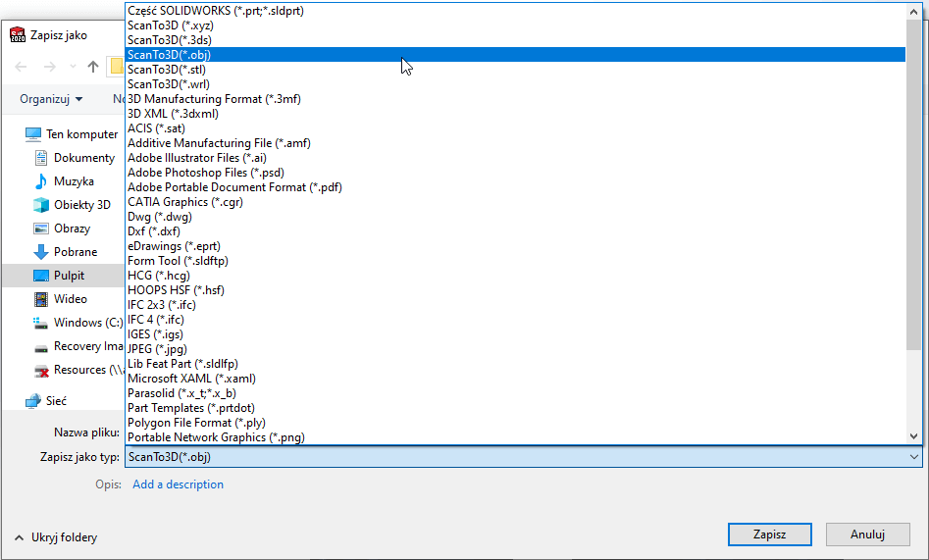Click the Obiekty 3D cube icon
This screenshot has width=929, height=560.
point(41,205)
